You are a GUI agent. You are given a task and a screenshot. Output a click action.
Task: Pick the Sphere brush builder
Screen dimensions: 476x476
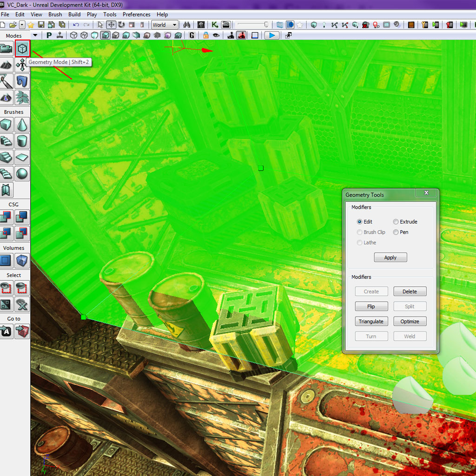[x=22, y=174]
